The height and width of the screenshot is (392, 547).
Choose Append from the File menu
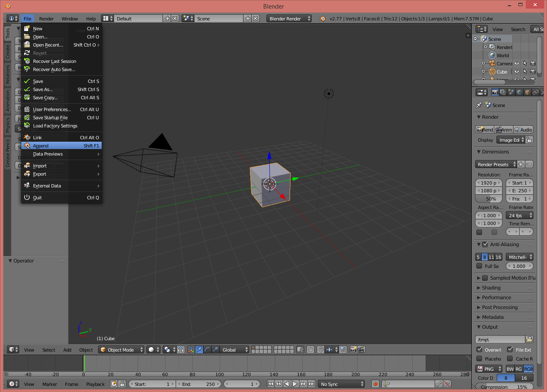click(x=41, y=146)
